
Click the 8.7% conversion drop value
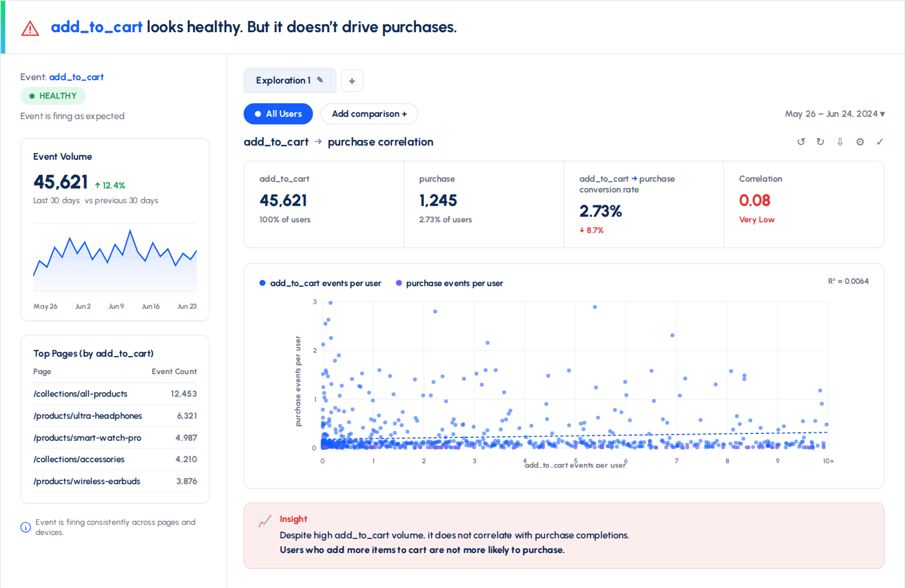(595, 230)
